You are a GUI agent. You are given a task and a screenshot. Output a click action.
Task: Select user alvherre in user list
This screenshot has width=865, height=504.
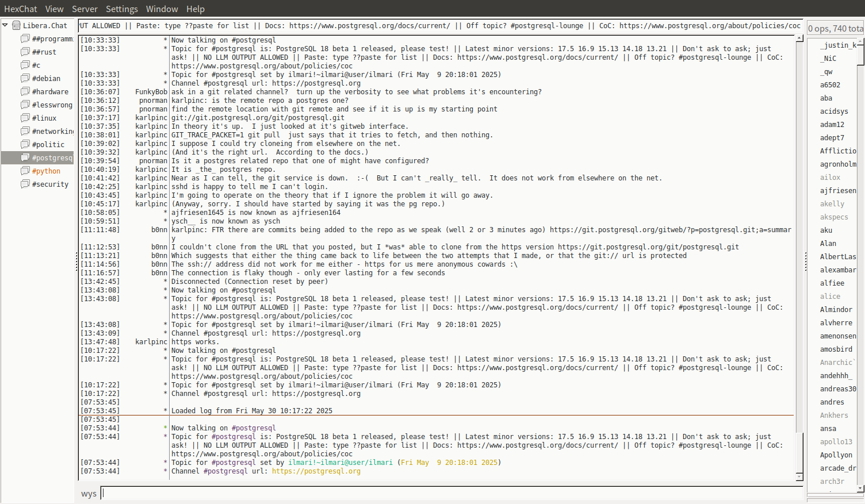836,322
